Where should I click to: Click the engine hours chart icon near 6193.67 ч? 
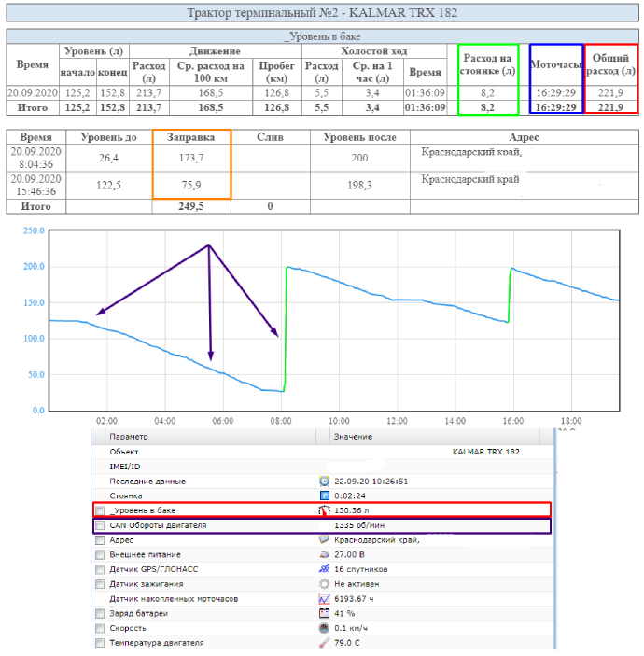point(325,598)
